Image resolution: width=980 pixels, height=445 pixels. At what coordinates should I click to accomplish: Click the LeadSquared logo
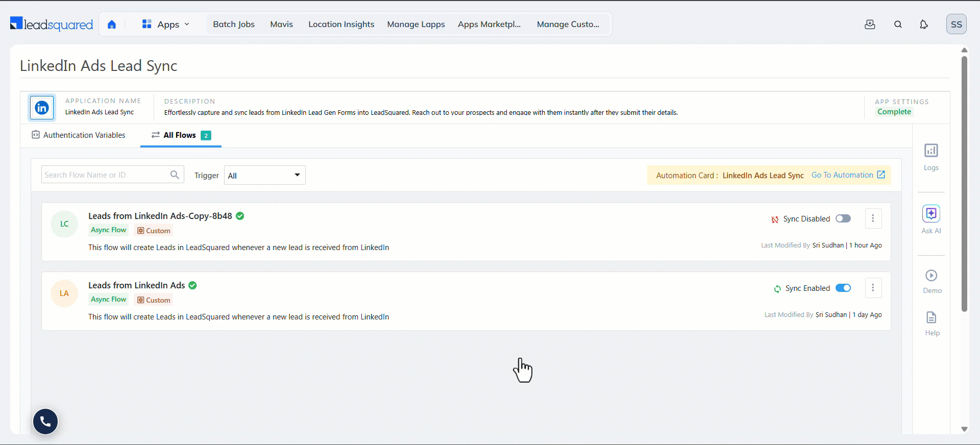[52, 24]
